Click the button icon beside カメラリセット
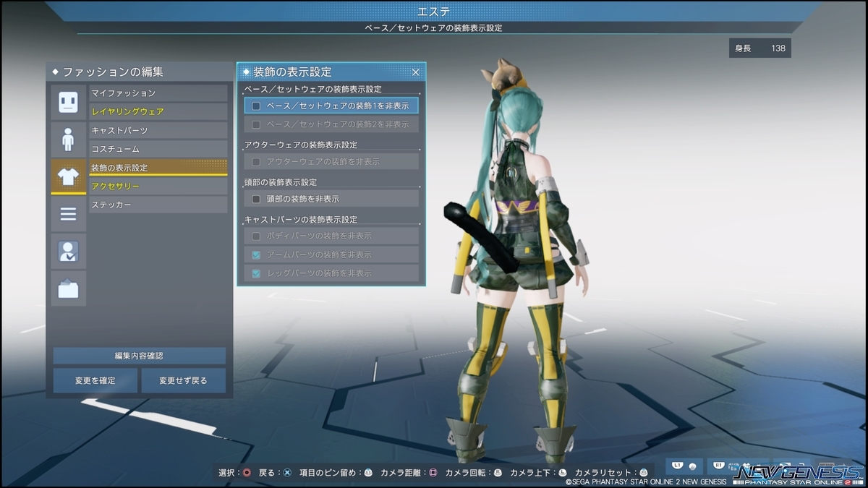Screen dimensions: 868x488 click(643, 473)
